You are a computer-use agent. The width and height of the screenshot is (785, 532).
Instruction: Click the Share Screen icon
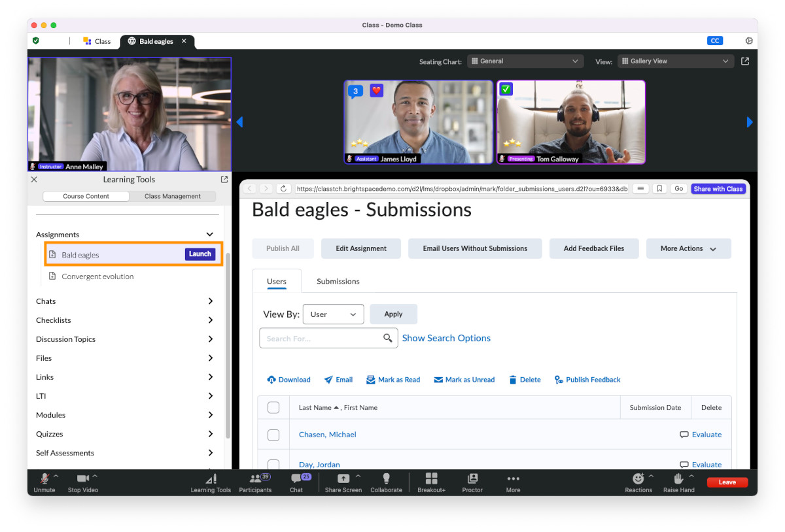coord(343,479)
